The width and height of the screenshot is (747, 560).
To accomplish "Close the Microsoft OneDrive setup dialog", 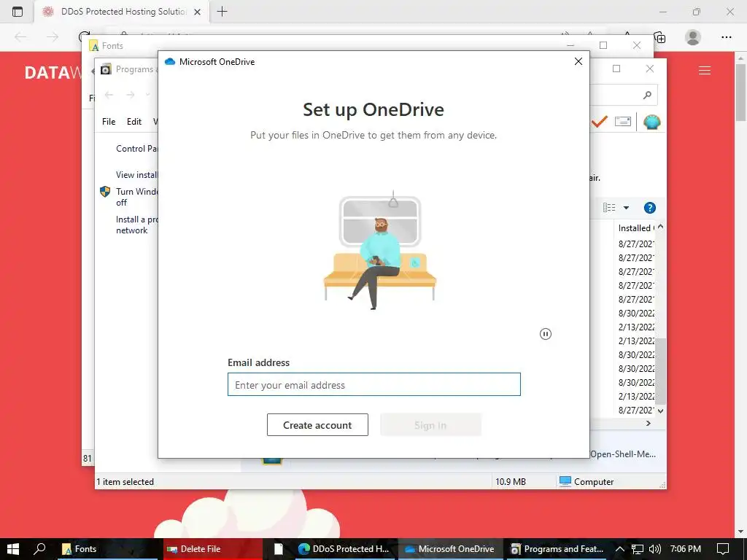I will pos(578,61).
